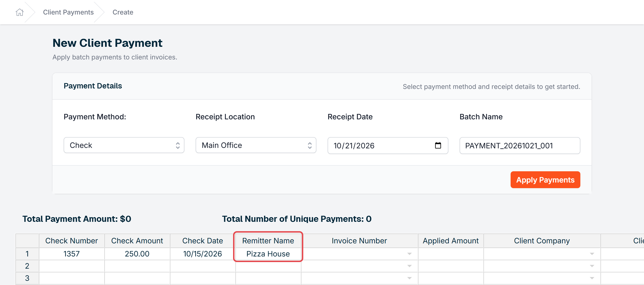Select row header 2 in the grid
Image resolution: width=644 pixels, height=285 pixels.
(27, 266)
